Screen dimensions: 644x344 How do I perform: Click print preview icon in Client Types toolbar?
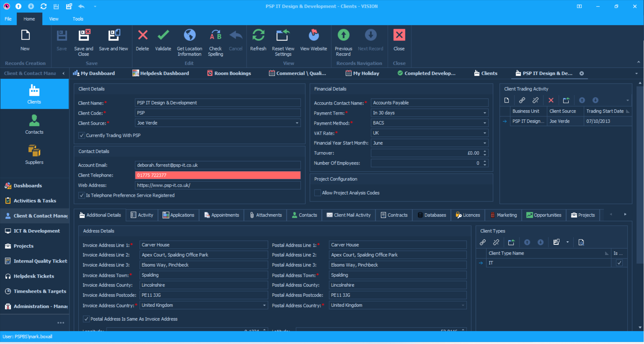pyautogui.click(x=581, y=242)
